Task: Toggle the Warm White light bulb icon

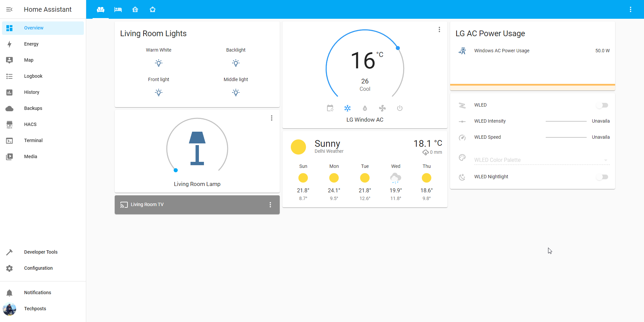Action: (158, 63)
